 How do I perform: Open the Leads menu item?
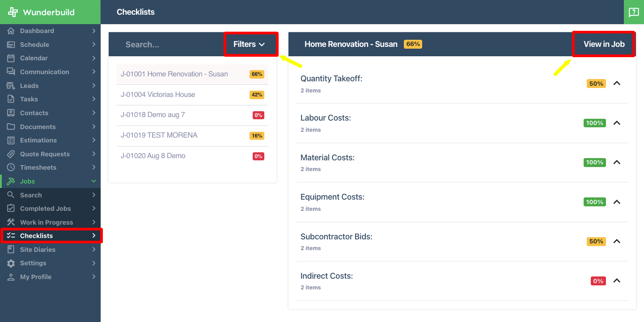(x=50, y=86)
